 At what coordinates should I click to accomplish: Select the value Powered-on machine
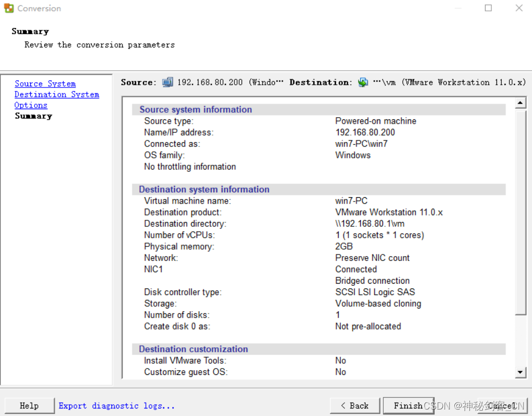pyautogui.click(x=375, y=121)
